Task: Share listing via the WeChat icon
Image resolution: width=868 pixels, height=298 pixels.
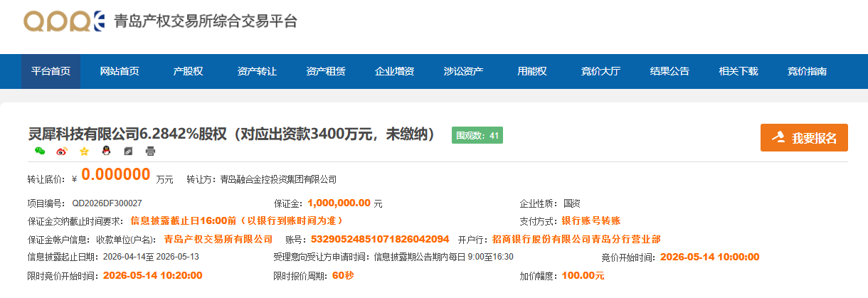Action: 40,151
